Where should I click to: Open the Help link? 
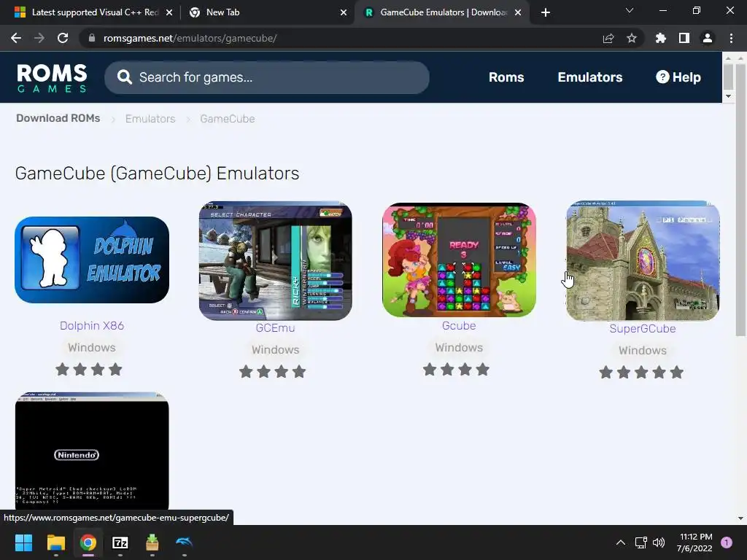point(678,77)
